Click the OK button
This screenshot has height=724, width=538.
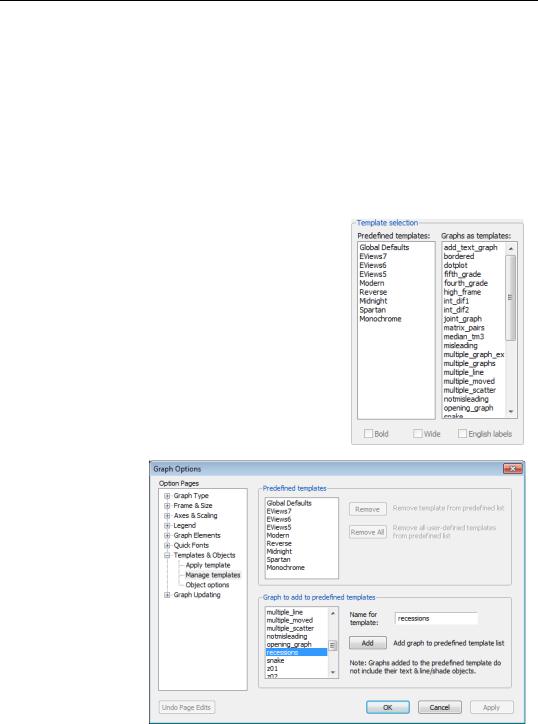pyautogui.click(x=388, y=707)
